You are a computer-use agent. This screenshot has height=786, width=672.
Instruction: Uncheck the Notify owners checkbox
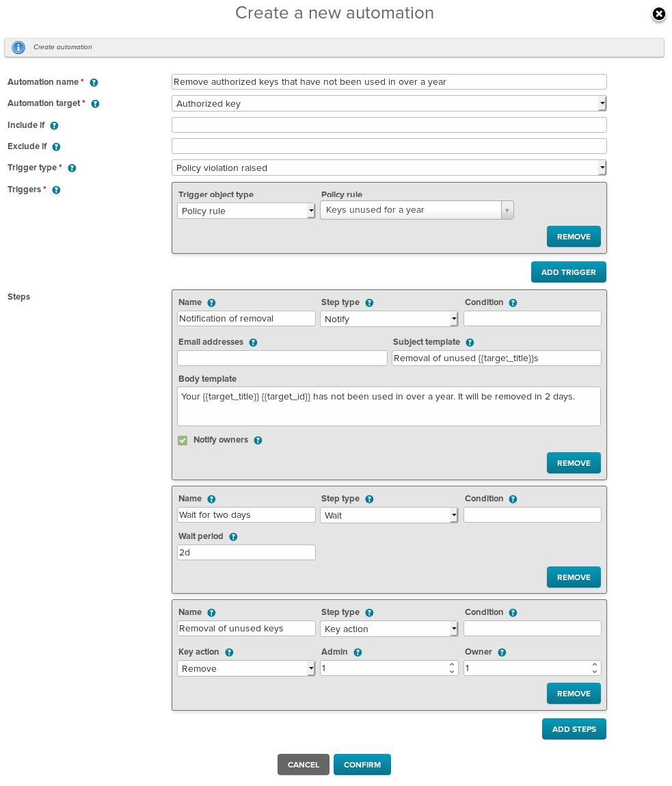point(183,441)
